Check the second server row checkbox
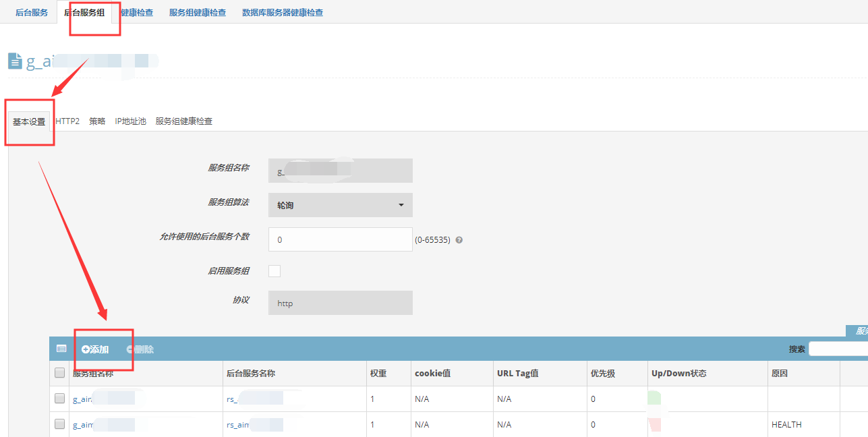Image resolution: width=868 pixels, height=437 pixels. click(x=59, y=424)
